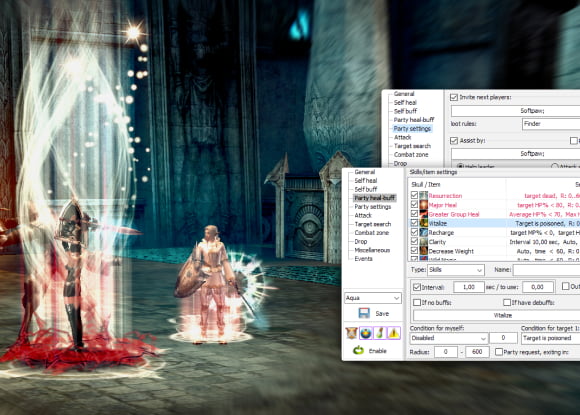Select the 'Clarity' row name

point(437,242)
